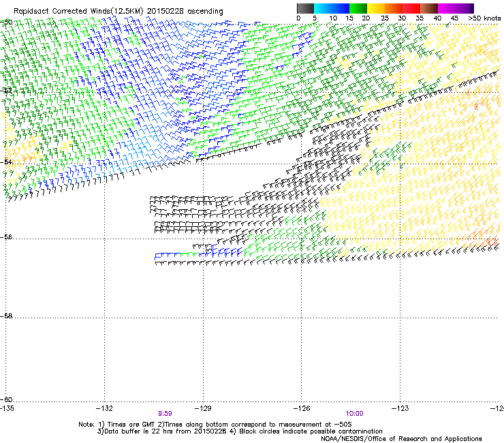Click the '35' legend tick label
The width and height of the screenshot is (504, 443).
(x=420, y=18)
